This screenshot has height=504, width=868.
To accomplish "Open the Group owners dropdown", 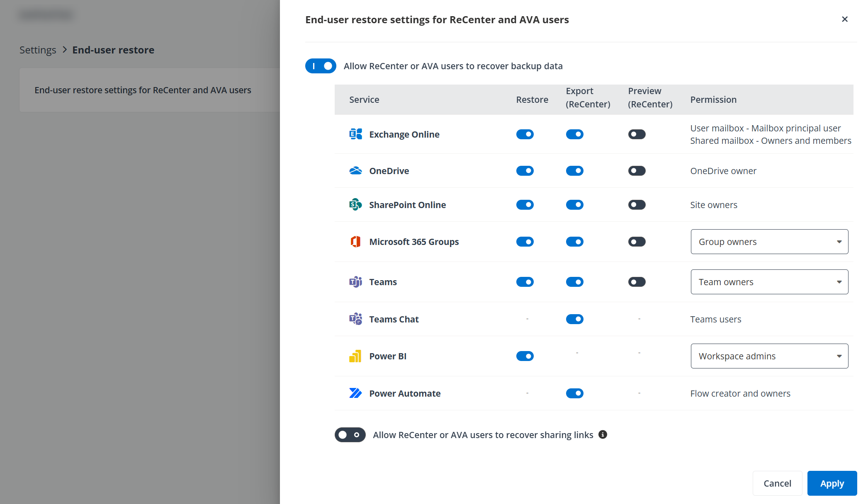I will pos(769,242).
